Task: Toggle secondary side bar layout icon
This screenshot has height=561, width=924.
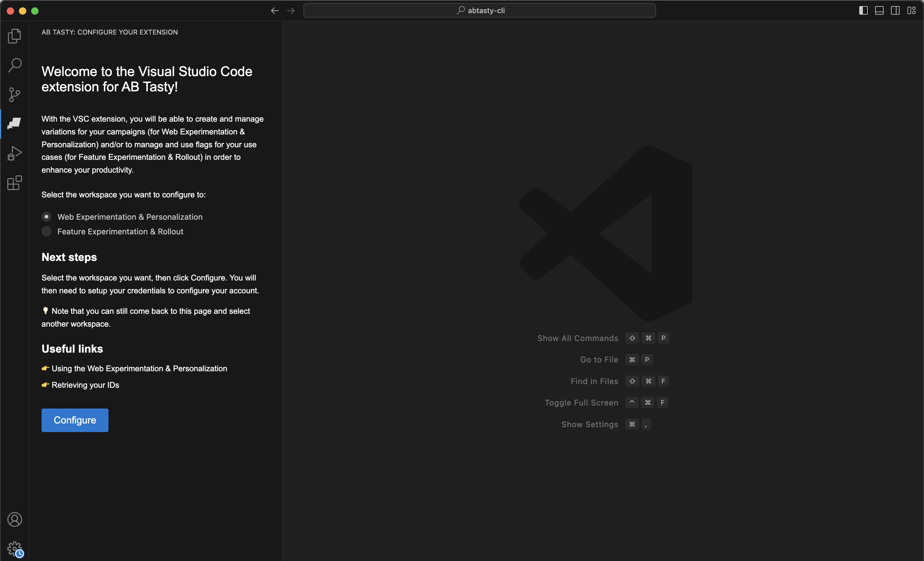Action: (895, 10)
